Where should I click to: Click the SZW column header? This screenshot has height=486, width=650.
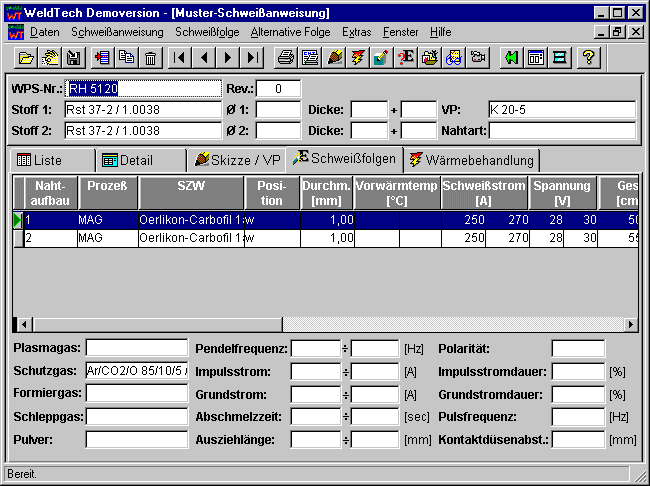[x=190, y=192]
